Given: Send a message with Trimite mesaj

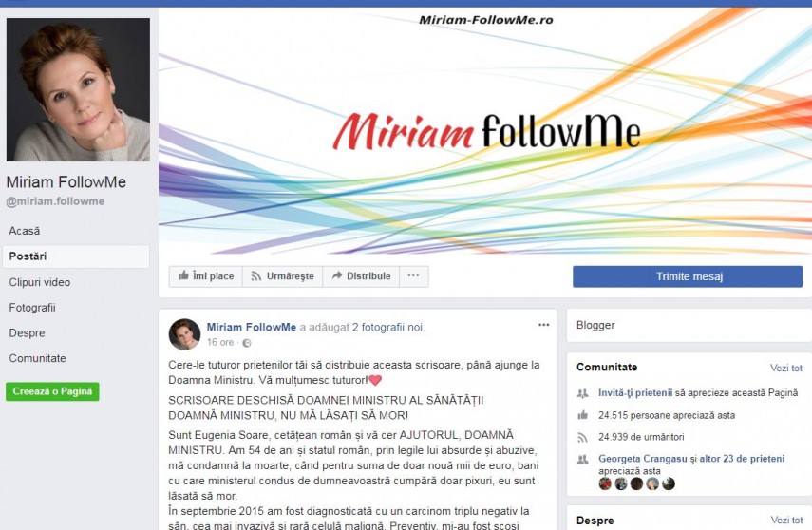Looking at the screenshot, I should click(688, 276).
